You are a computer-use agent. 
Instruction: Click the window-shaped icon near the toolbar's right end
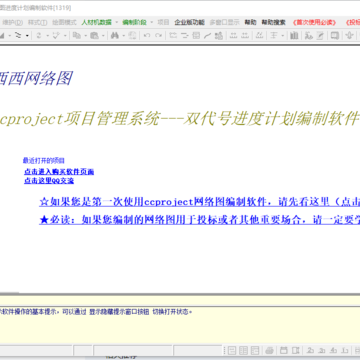(x=335, y=35)
